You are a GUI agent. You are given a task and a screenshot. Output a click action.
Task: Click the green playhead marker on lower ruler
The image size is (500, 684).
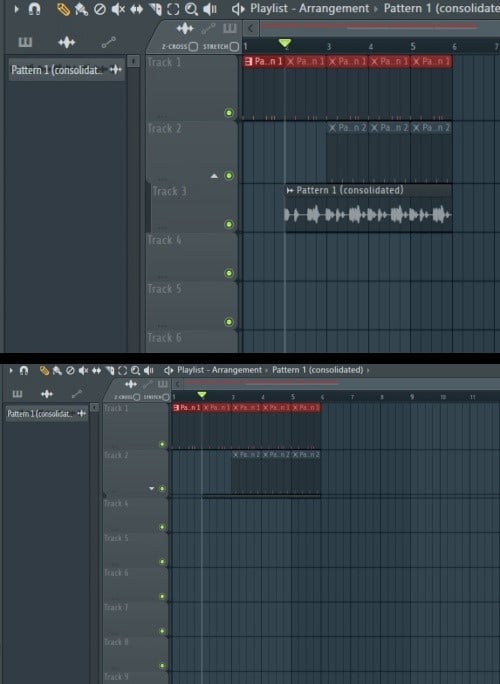point(202,395)
